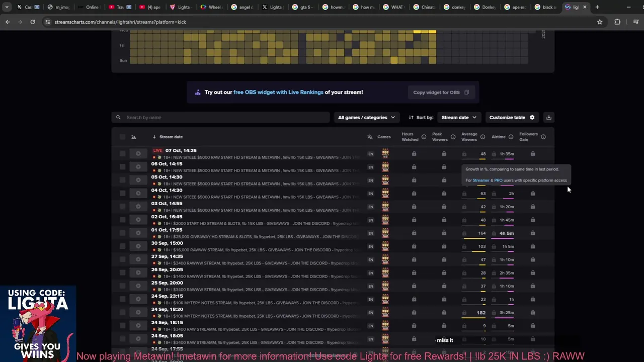Click the Peak Viewers info icon
Screen dimensions: 644x362
tap(453, 137)
